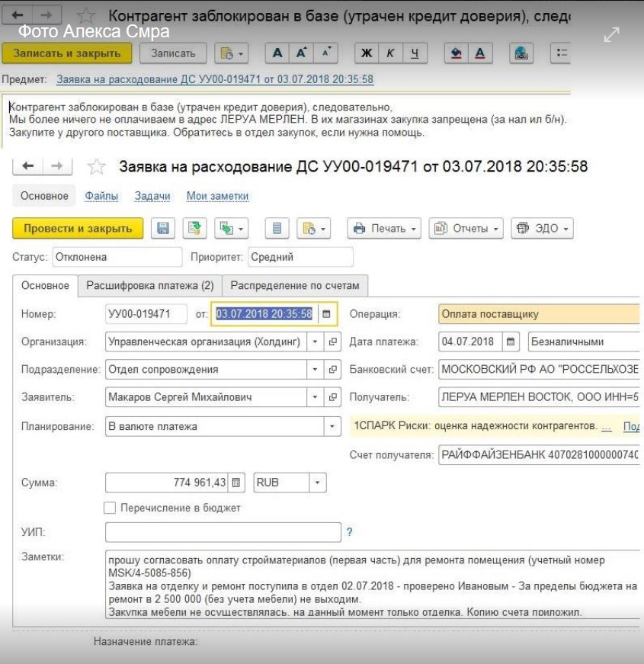Click the 'Записать' button
644x664 pixels.
173,53
